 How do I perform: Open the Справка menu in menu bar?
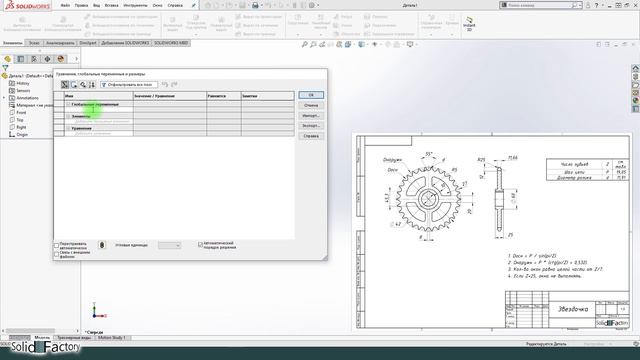point(175,6)
